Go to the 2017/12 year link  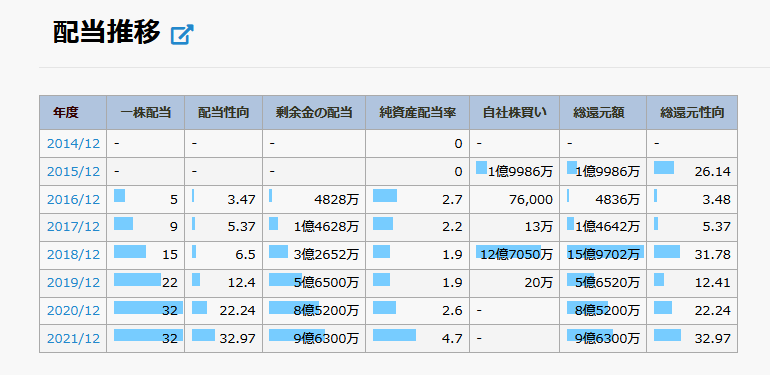pyautogui.click(x=73, y=227)
